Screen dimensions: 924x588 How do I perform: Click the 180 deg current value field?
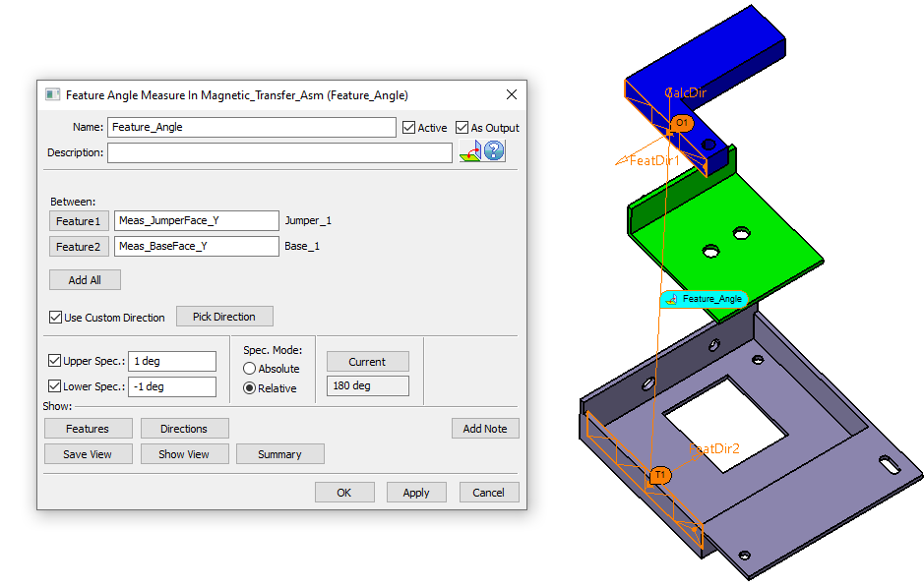(368, 386)
